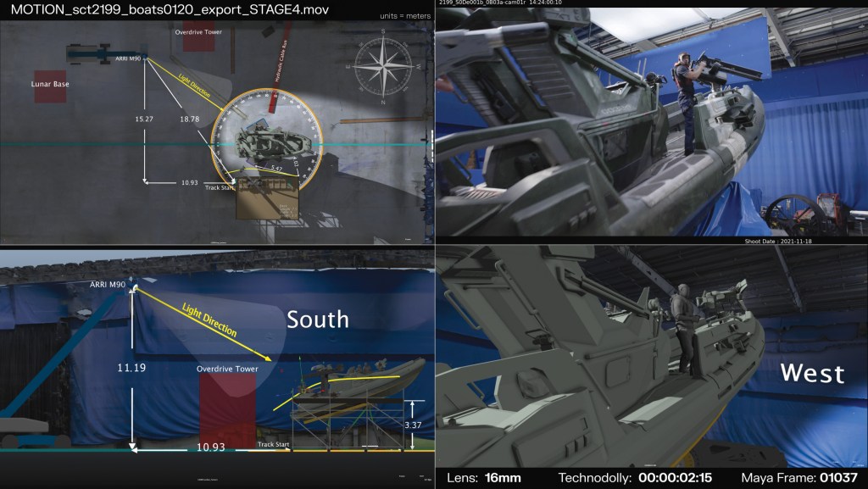Click the MOTION_sct2199_boats0120_export_STAGE4.mov title
Viewport: 868px width, 489px height.
click(x=170, y=10)
